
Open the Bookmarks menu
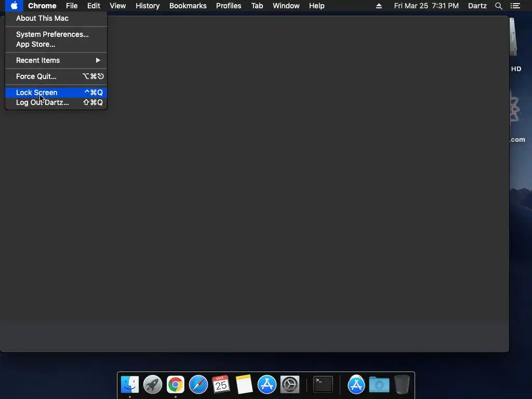tap(188, 6)
